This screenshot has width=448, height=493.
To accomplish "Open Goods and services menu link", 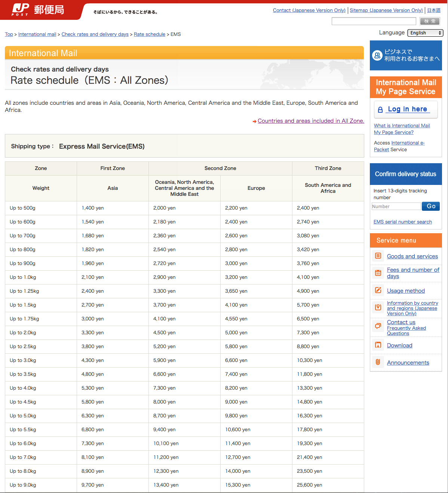I will (x=412, y=256).
